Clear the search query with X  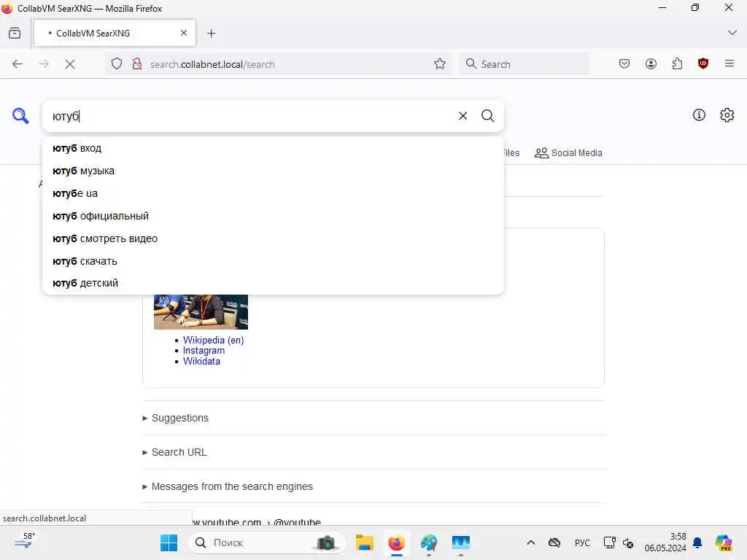pyautogui.click(x=462, y=116)
